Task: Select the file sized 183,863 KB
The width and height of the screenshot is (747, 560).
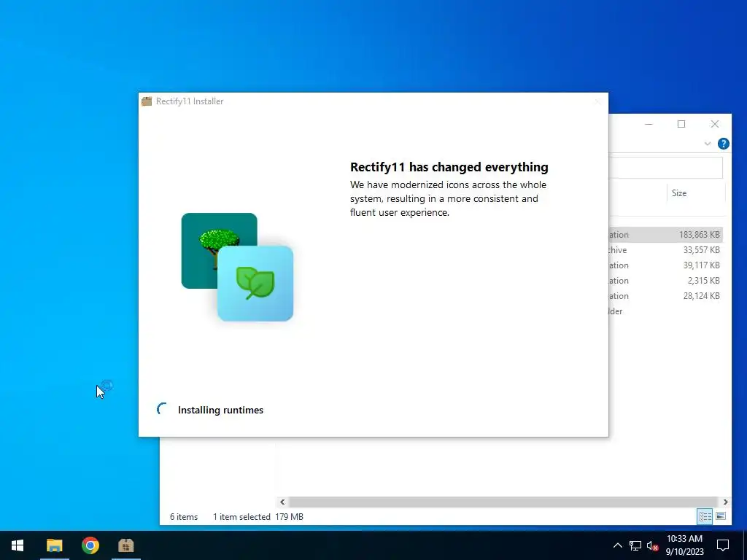Action: [665, 235]
